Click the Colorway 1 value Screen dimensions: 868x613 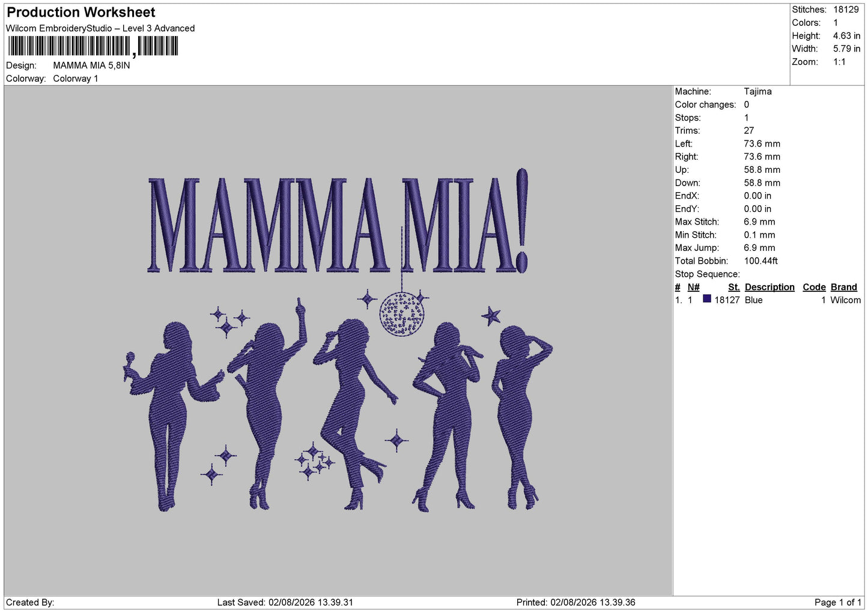coord(76,79)
